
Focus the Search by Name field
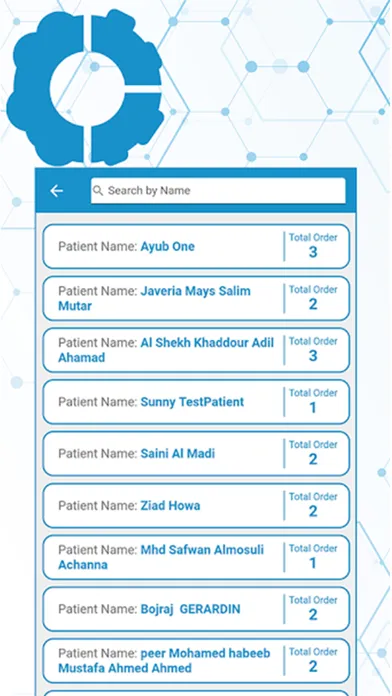218,191
